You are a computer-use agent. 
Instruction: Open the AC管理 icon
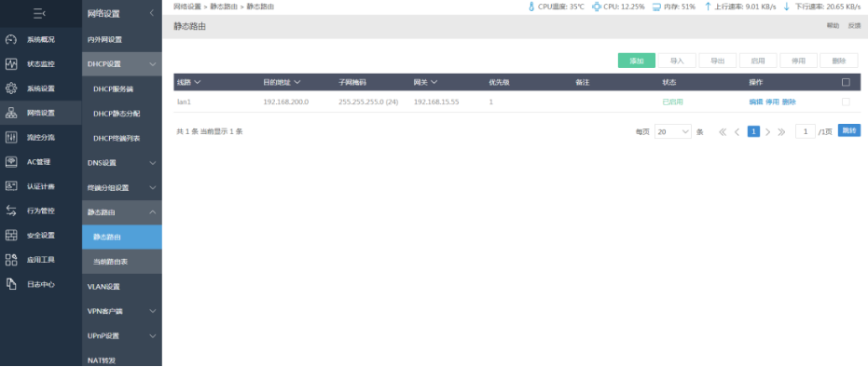tap(11, 162)
